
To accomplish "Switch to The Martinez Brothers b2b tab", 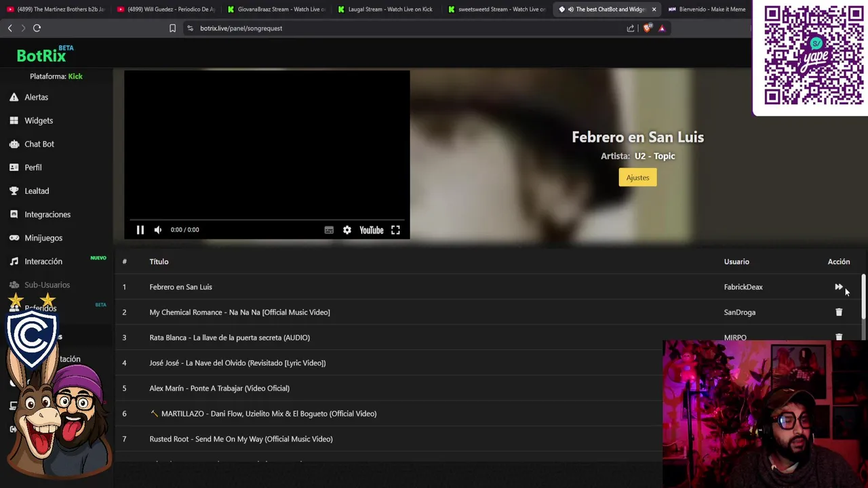I will [56, 9].
